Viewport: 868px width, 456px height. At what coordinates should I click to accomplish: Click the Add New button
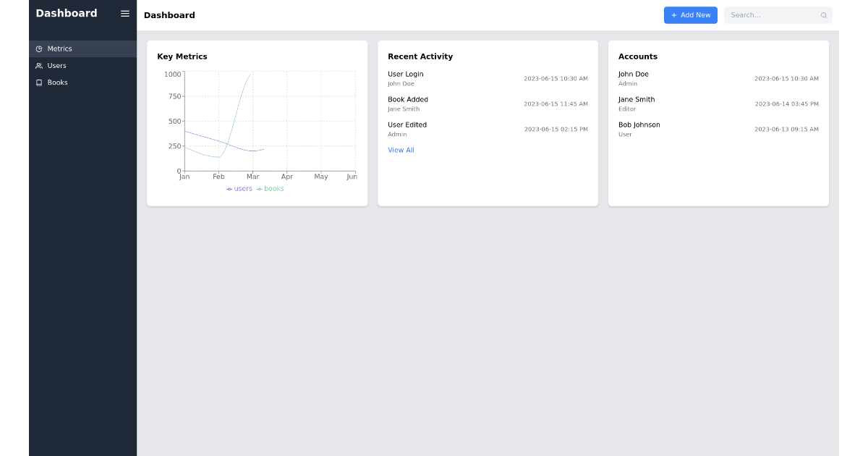(x=690, y=15)
